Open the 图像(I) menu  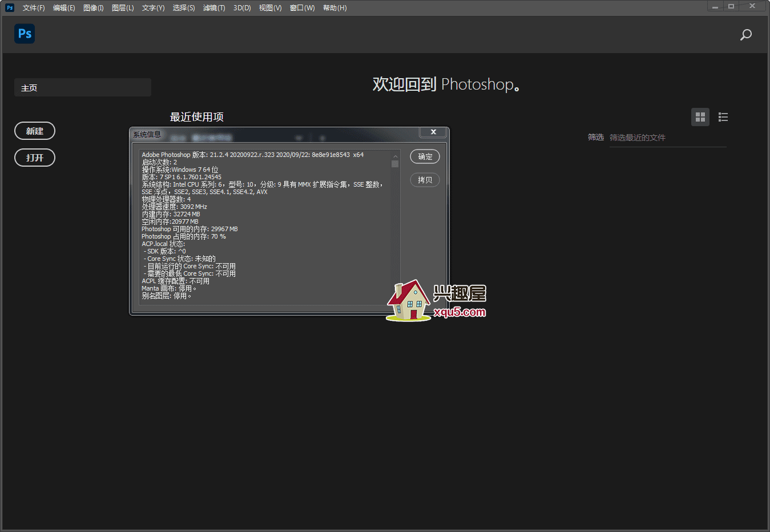pyautogui.click(x=94, y=8)
